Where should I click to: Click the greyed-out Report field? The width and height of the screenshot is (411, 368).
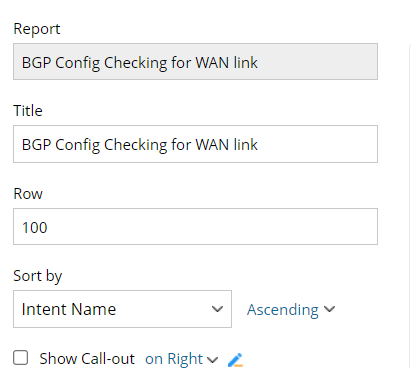coord(195,62)
